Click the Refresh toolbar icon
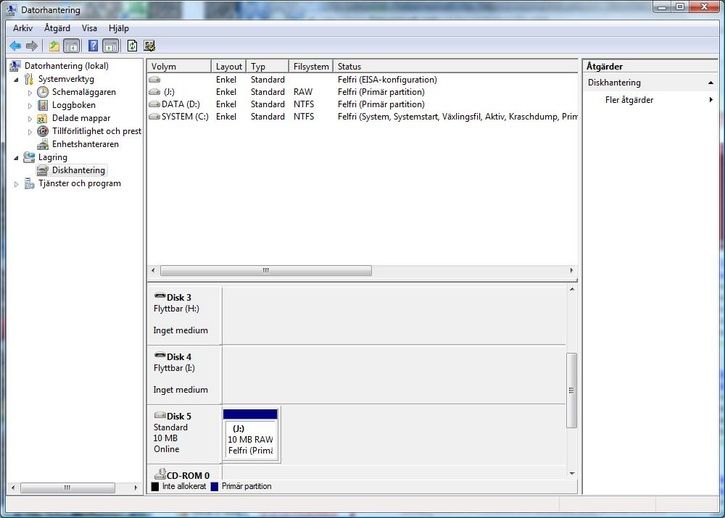725x518 pixels. (x=132, y=46)
